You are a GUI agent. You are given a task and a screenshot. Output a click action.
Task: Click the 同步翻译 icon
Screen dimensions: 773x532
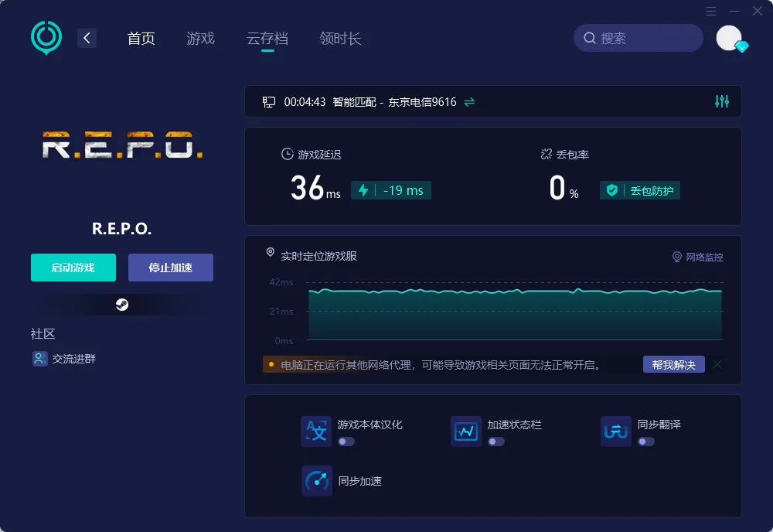click(x=616, y=431)
